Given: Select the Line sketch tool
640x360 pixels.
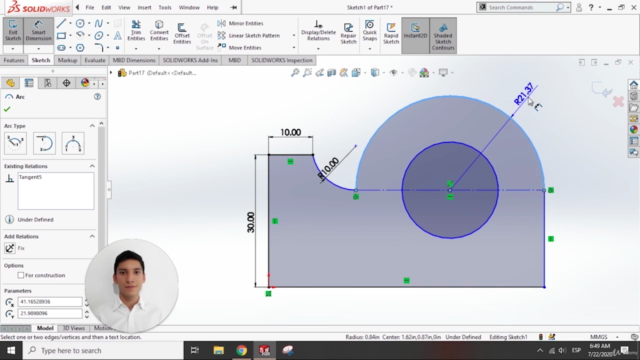Looking at the screenshot, I should click(x=61, y=23).
